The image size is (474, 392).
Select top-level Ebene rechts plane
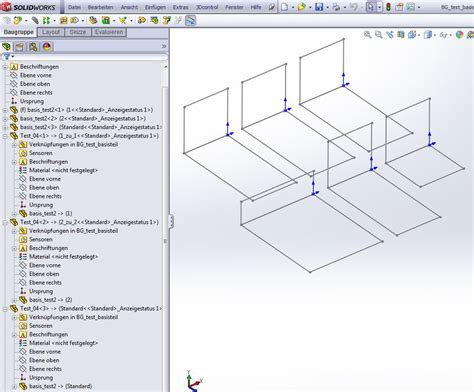pos(36,93)
